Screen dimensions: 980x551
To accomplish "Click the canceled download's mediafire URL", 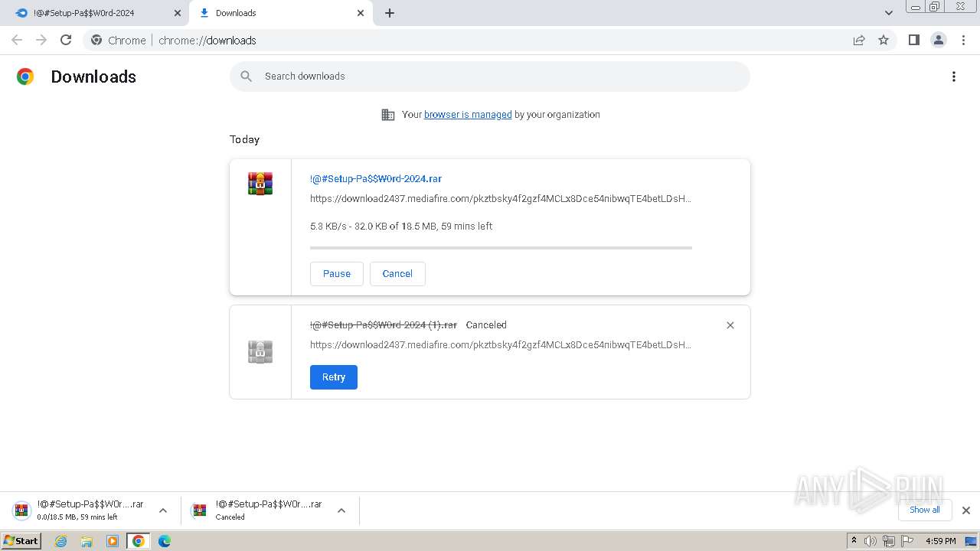I will [501, 345].
